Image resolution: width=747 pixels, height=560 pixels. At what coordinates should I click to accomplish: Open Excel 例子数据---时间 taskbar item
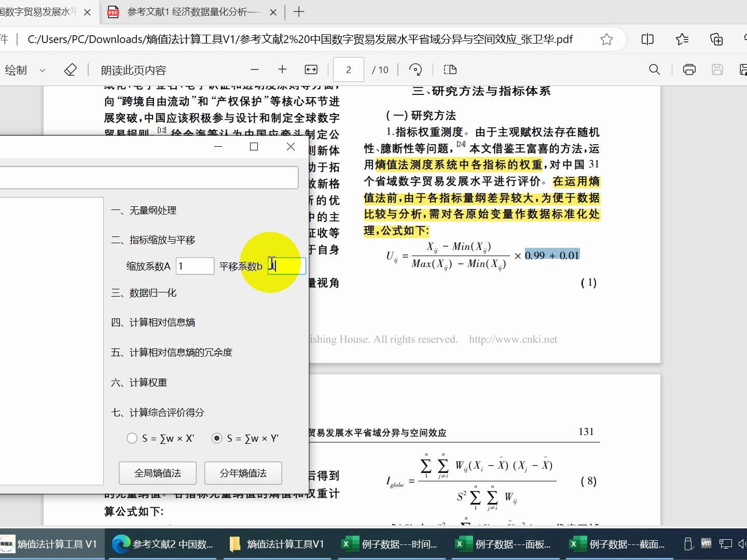(390, 544)
